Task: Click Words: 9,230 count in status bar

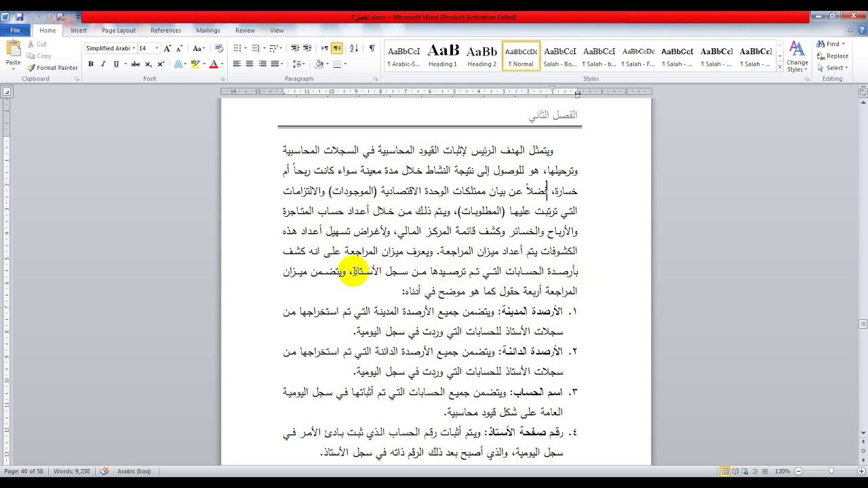Action: coord(71,471)
